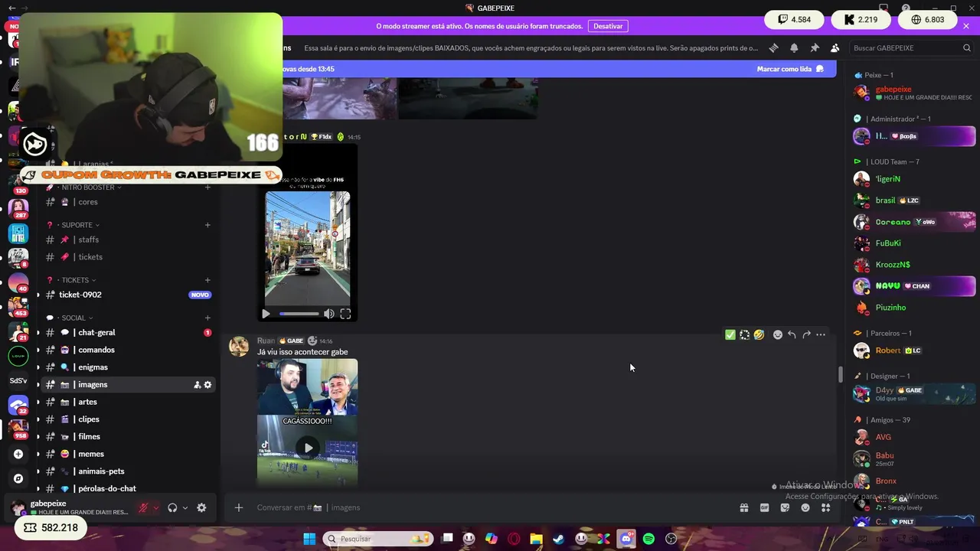Open user settings gear beside gabepeixe
The image size is (980, 551).
(201, 507)
